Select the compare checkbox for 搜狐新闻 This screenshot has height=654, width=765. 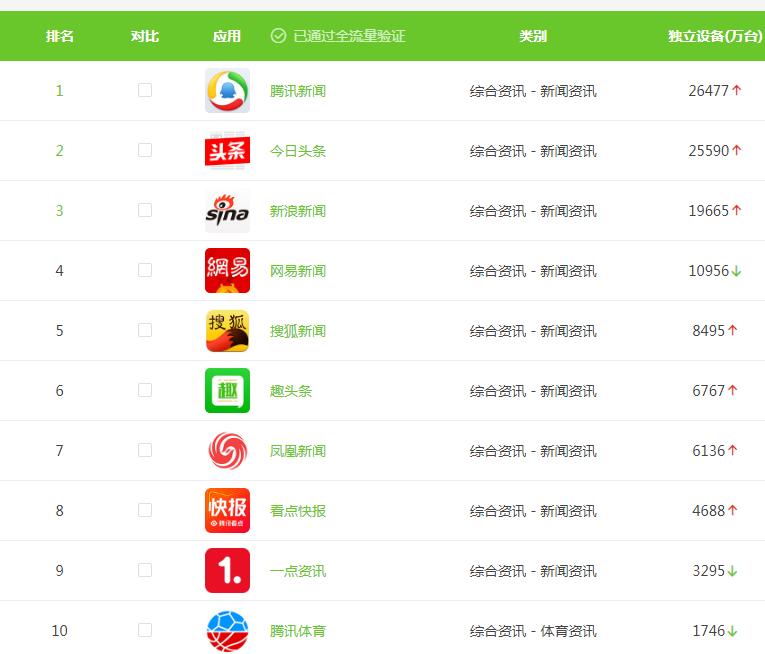[145, 330]
